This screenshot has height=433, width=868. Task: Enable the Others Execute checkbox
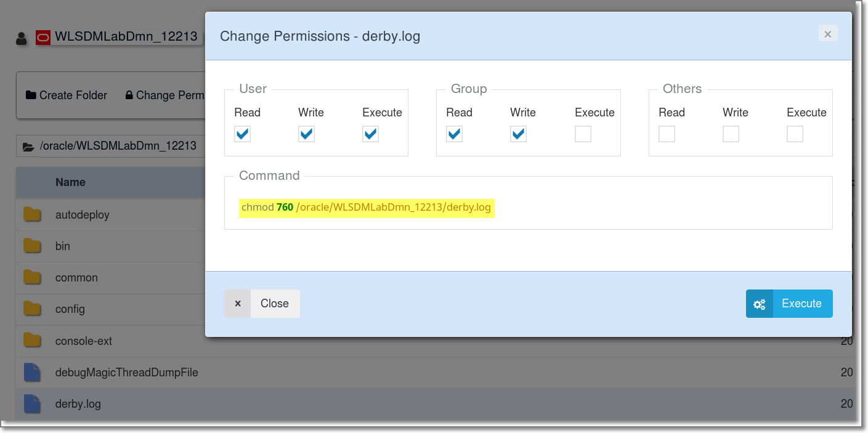[x=795, y=134]
